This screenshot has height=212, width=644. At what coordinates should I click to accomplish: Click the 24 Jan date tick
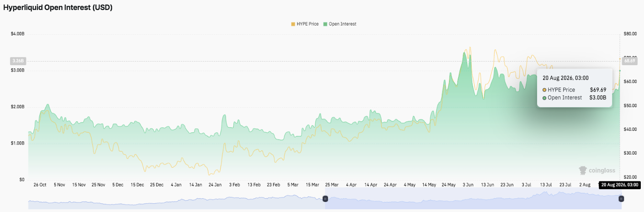coord(215,185)
